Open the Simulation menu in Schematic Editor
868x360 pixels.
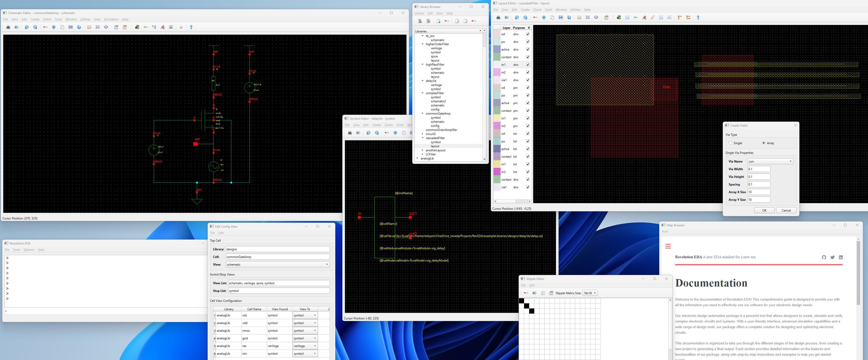111,19
